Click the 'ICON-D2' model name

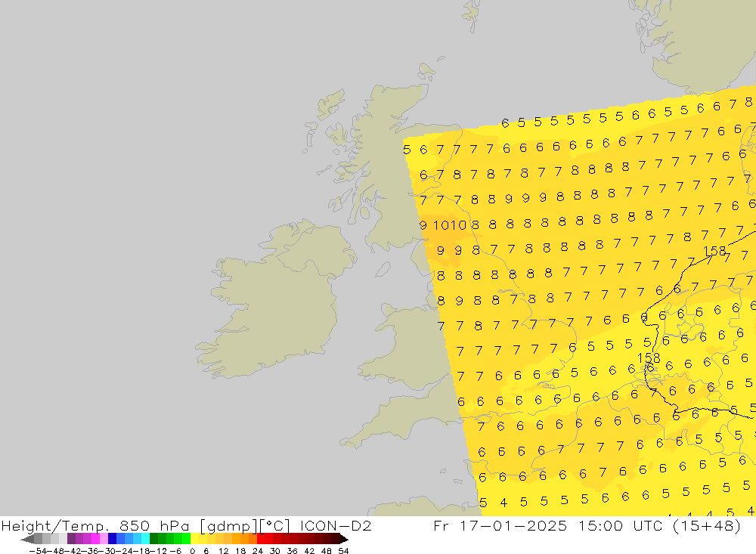point(336,525)
